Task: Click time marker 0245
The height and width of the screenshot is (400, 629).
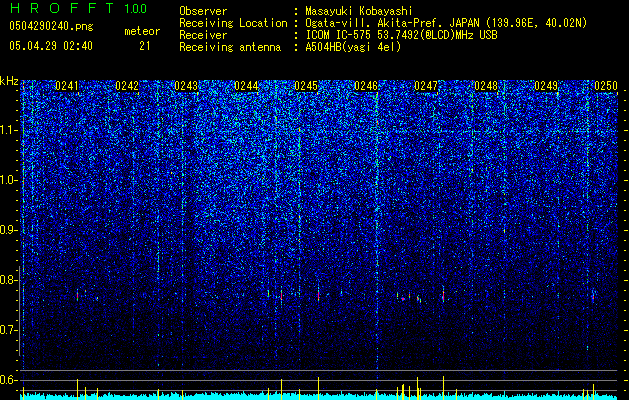Action: coord(306,86)
